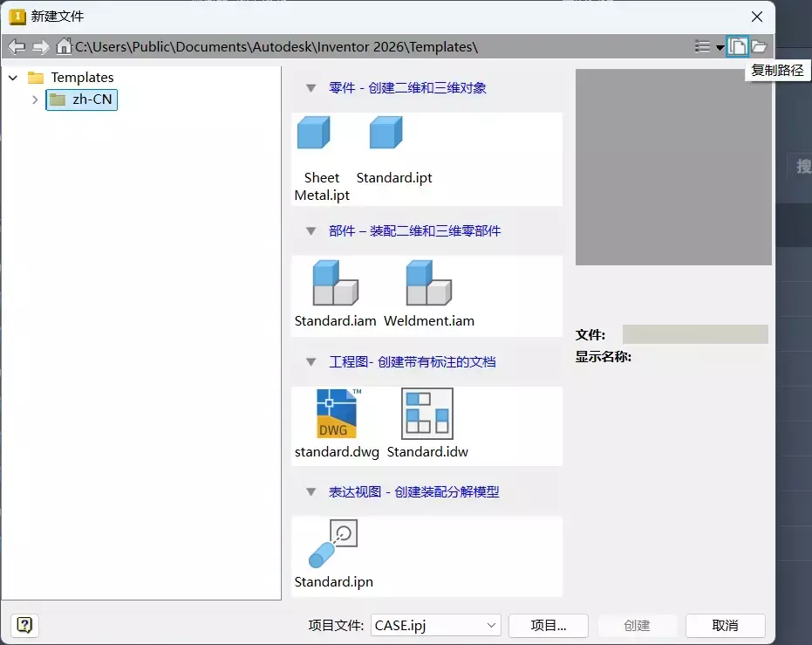Viewport: 812px width, 645px height.
Task: Click the 表达视图 - 创建装配分解模型 heading
Action: point(413,491)
